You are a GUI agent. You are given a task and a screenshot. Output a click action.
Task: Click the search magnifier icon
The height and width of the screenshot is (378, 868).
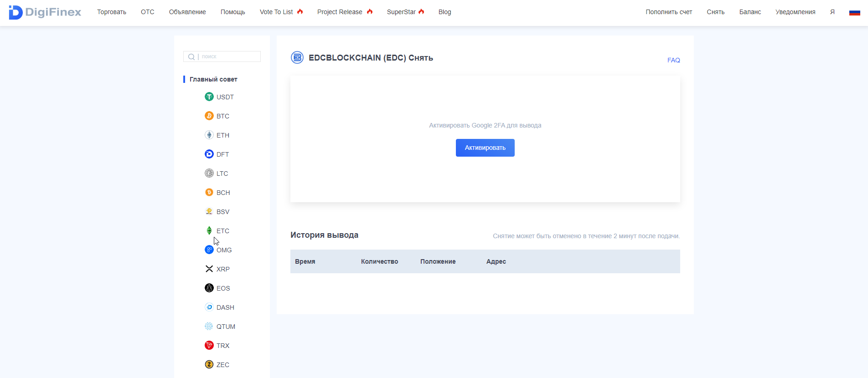click(191, 56)
